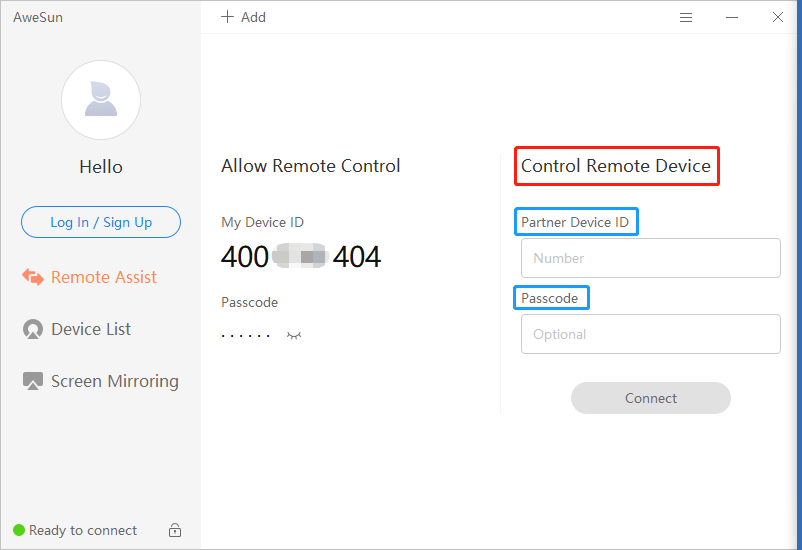Click the Screen Mirroring cast icon
This screenshot has height=550, width=802.
(33, 382)
